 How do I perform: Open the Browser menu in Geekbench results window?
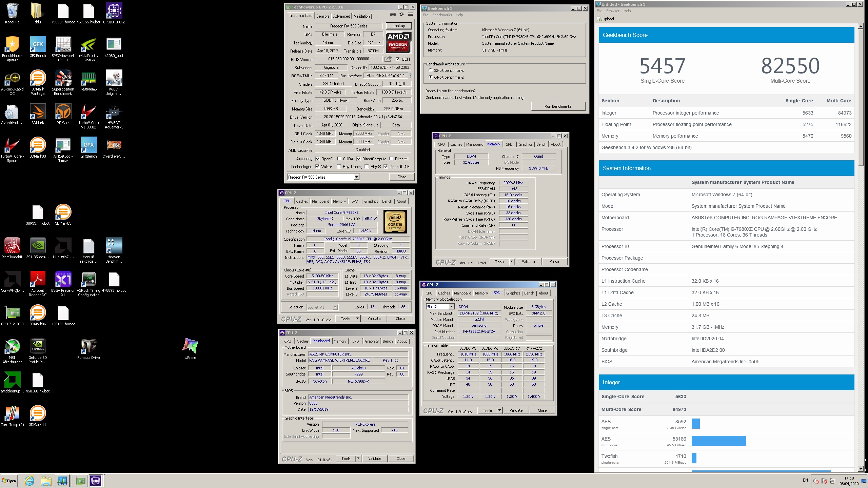pos(613,11)
